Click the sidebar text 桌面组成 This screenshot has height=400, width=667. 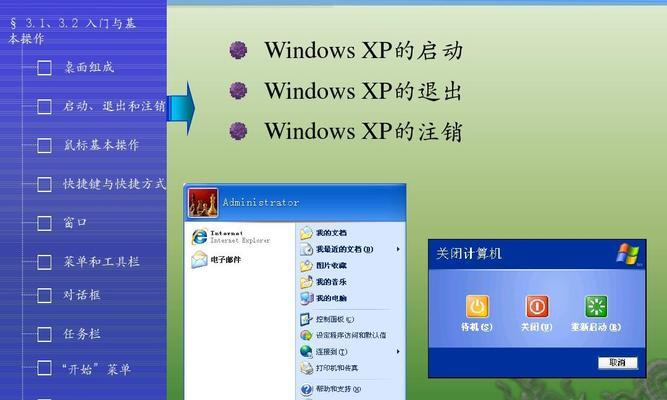pos(89,67)
